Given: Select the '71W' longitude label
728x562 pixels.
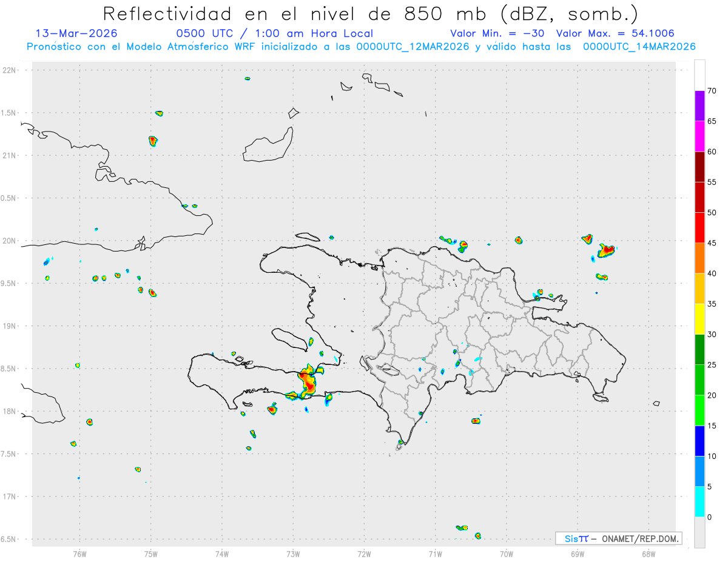Looking at the screenshot, I should [x=435, y=554].
